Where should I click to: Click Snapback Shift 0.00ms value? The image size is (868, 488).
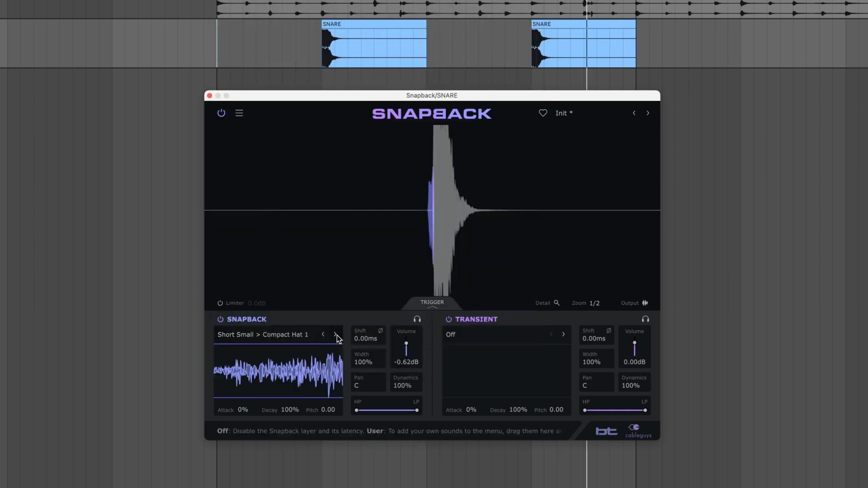[365, 338]
